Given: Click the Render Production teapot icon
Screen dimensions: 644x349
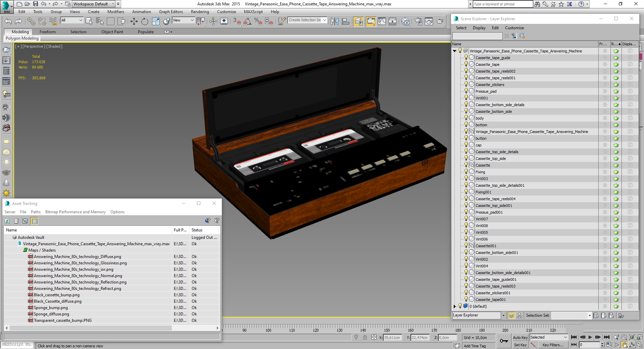Looking at the screenshot, I should [440, 21].
